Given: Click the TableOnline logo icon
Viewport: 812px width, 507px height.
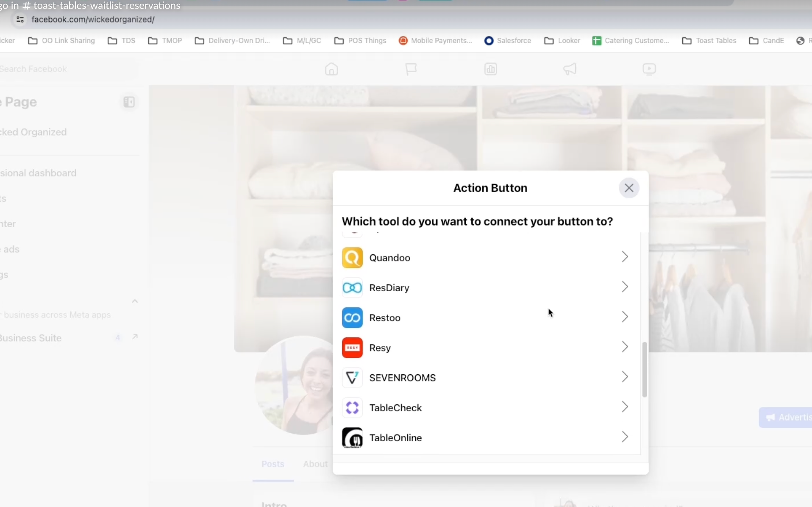Looking at the screenshot, I should [352, 438].
